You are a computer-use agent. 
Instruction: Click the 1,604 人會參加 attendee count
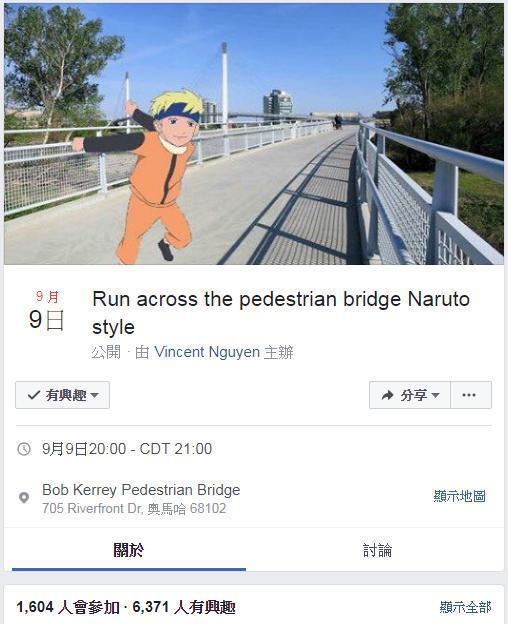pos(68,607)
